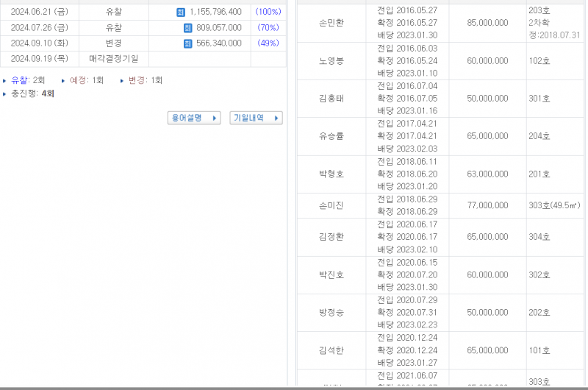Click the blue 최 icon beside 1,155,796,400
The height and width of the screenshot is (390, 588).
[x=181, y=13]
